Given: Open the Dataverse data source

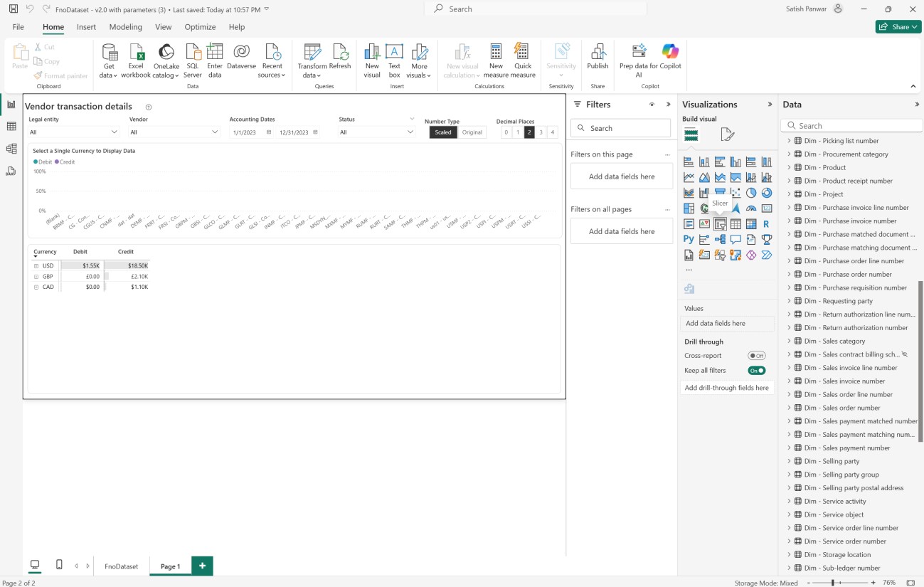Looking at the screenshot, I should coord(241,52).
